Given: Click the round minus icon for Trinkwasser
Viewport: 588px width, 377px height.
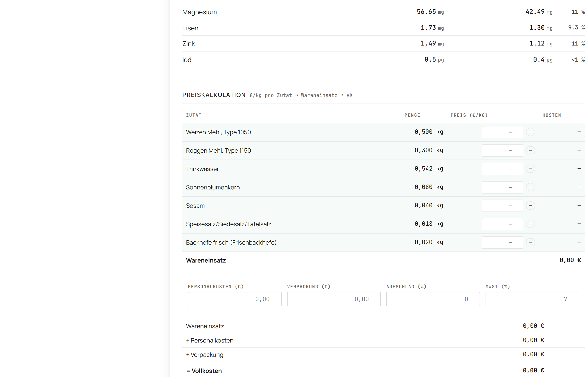Looking at the screenshot, I should [x=530, y=169].
